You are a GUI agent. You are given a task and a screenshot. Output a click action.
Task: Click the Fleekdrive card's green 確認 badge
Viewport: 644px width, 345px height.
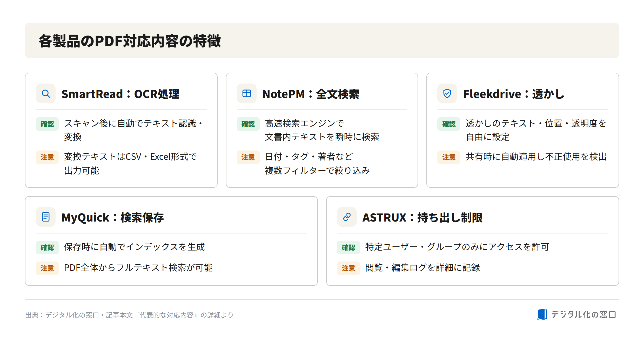point(449,124)
